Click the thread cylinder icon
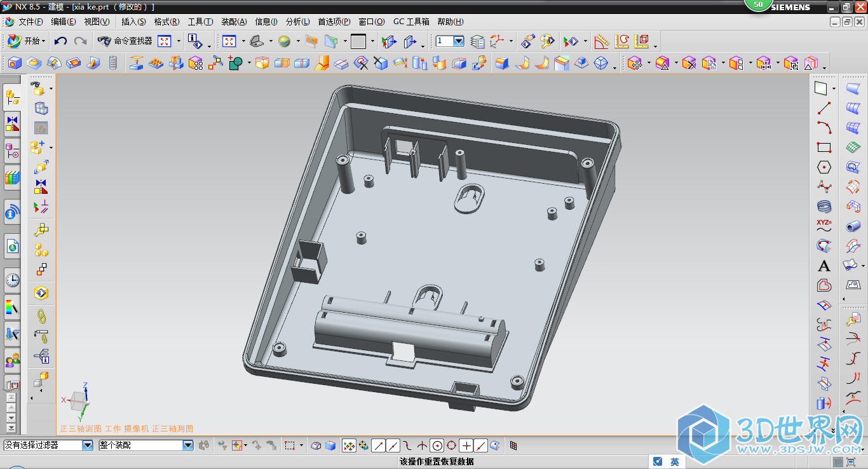This screenshot has width=868, height=469. (x=113, y=63)
